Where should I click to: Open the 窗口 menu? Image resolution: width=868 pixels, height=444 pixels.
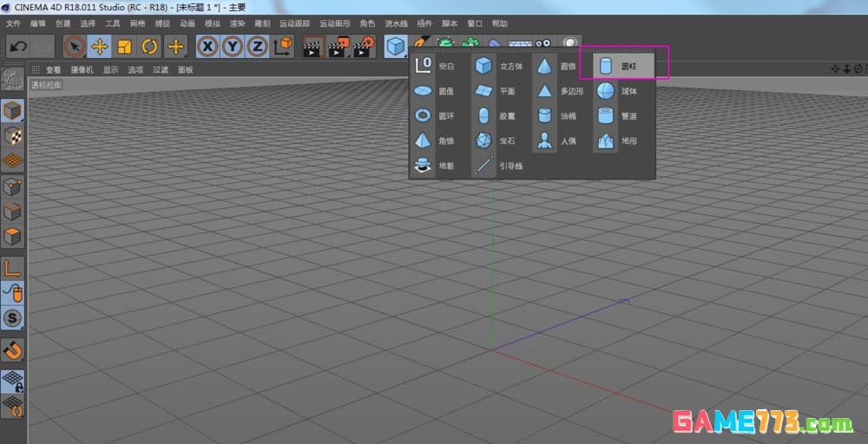475,23
